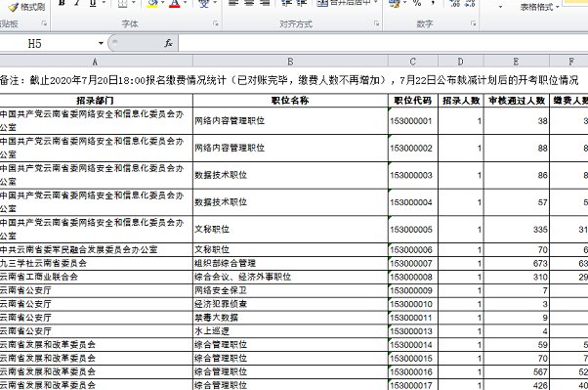Apply the red font color
This screenshot has width=588, height=390.
(175, 3)
